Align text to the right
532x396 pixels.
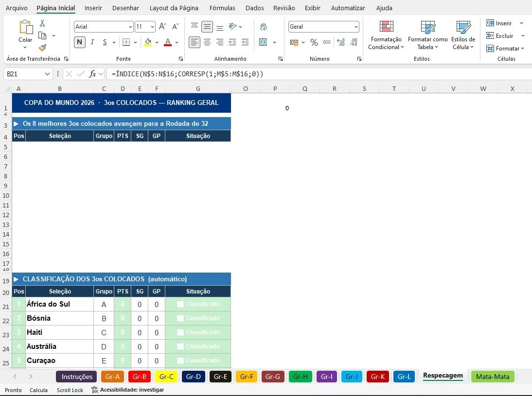[220, 42]
